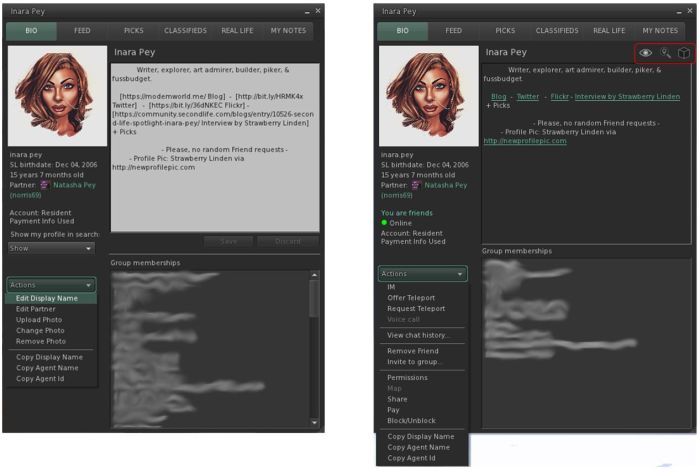This screenshot has width=700, height=469.
Task: Open the Blog link in the bio
Action: click(x=498, y=97)
